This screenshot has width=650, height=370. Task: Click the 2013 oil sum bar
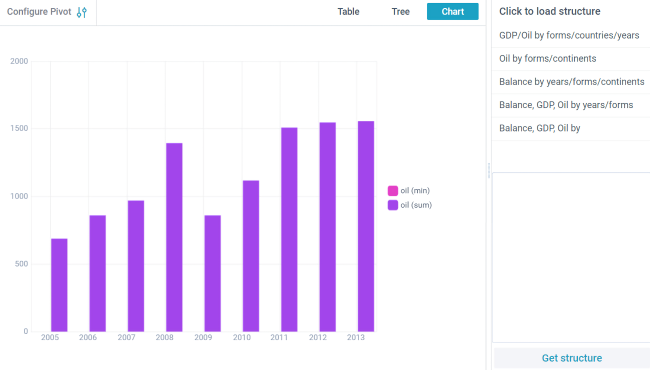pyautogui.click(x=366, y=226)
